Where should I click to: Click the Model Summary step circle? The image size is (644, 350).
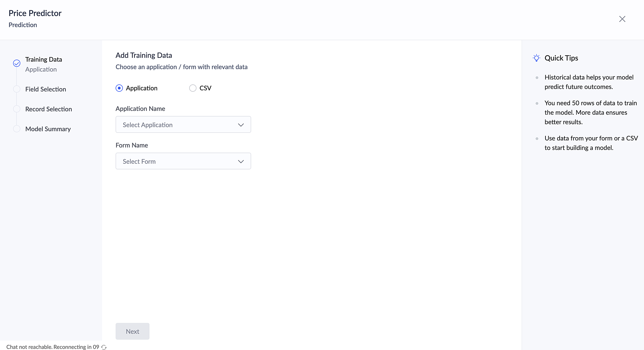tap(17, 129)
